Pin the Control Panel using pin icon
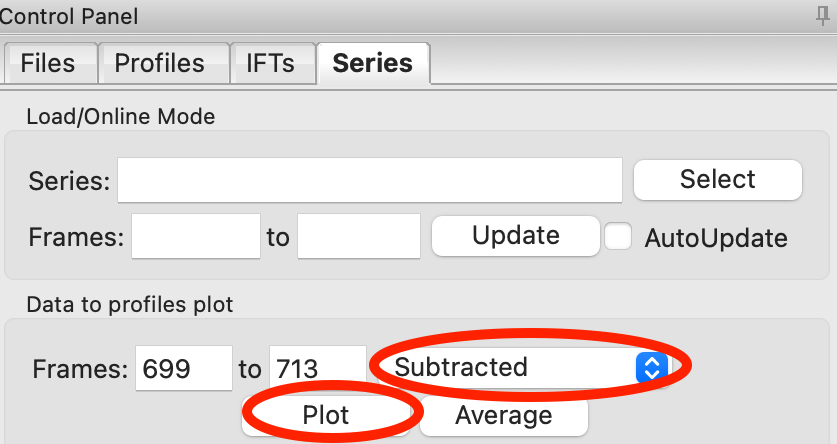837x444 pixels. coord(822,15)
